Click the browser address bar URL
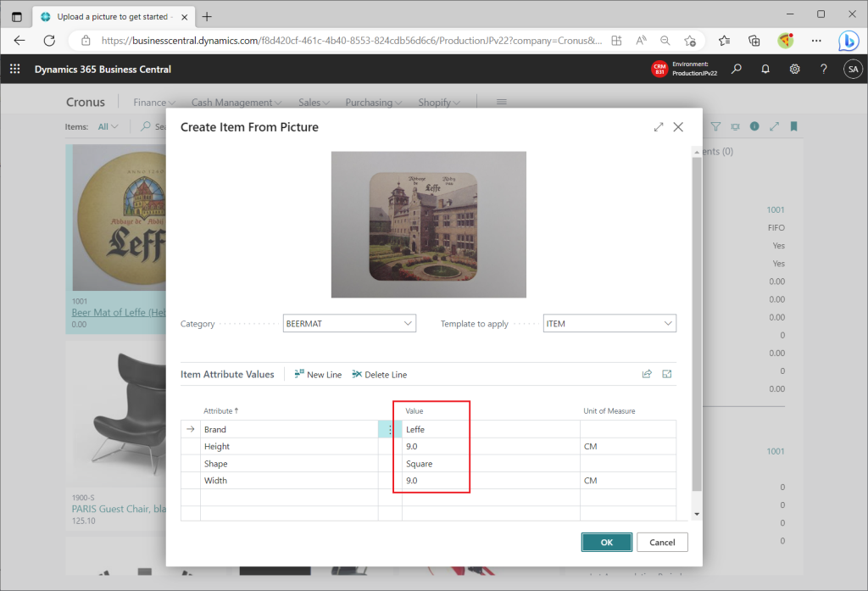This screenshot has height=591, width=868. [352, 41]
